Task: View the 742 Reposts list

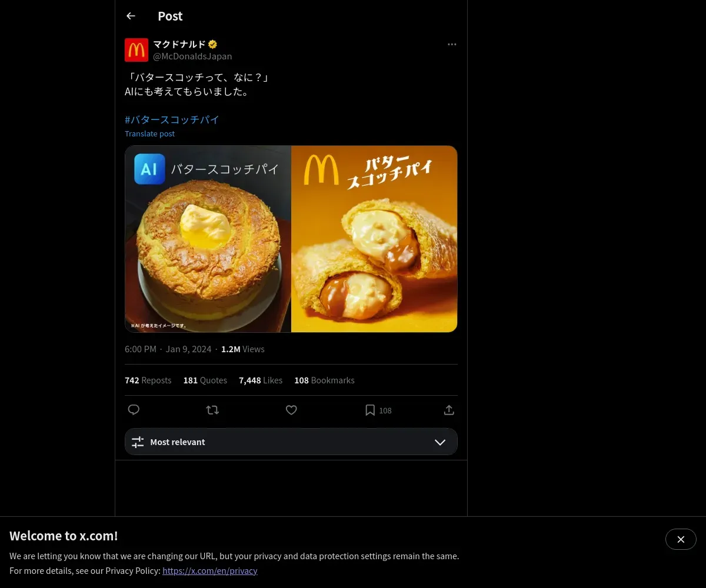Action: point(148,380)
